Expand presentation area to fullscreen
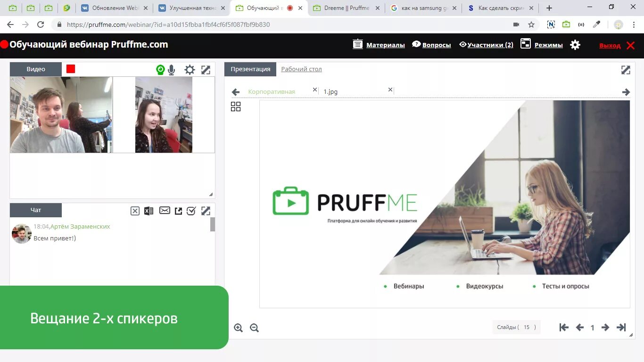Screen dimensions: 644x362 coord(626,70)
